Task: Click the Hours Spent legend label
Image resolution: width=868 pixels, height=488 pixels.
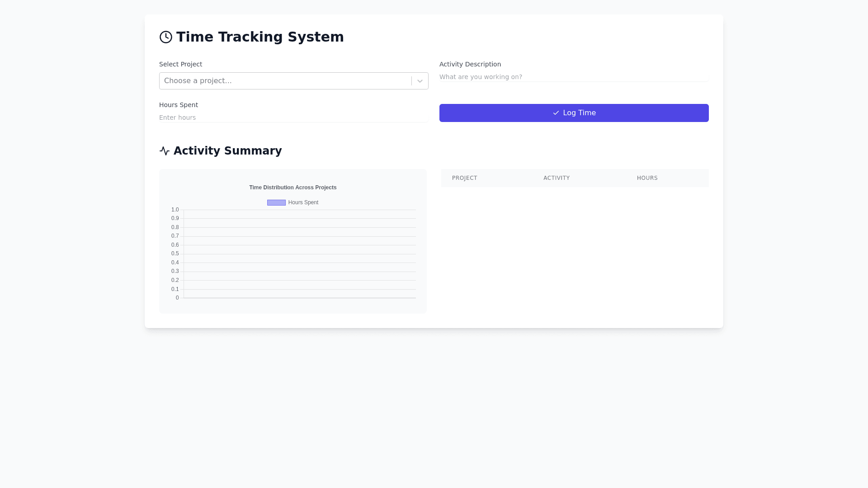Action: [x=303, y=202]
